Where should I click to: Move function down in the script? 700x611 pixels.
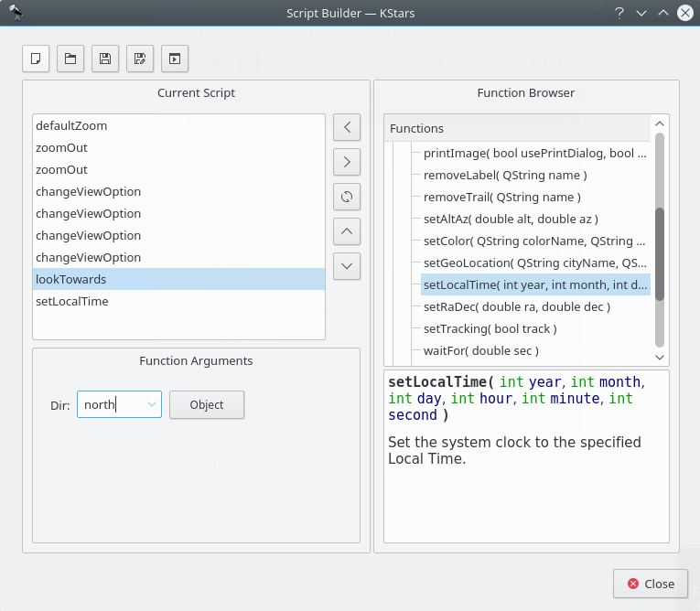pos(347,266)
